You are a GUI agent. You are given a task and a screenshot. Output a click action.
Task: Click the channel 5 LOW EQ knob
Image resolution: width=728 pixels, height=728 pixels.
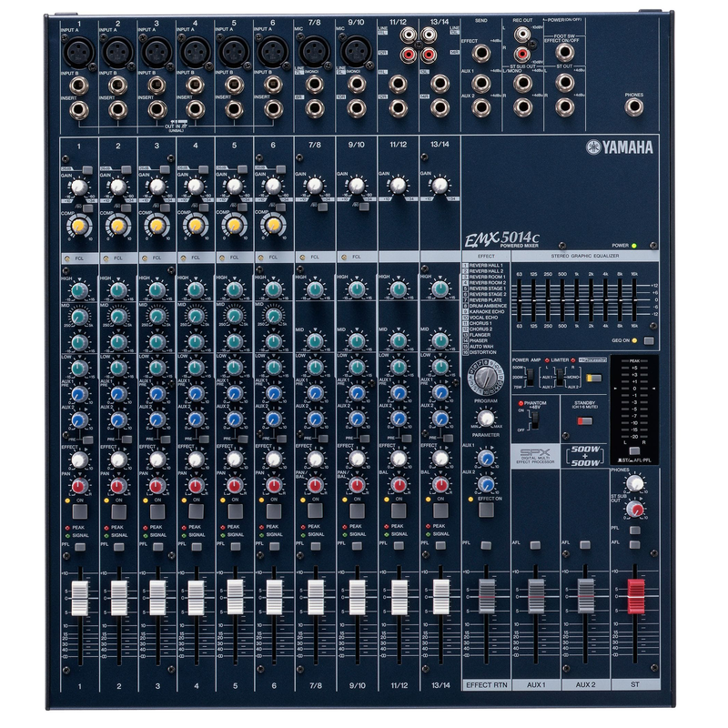tap(235, 368)
